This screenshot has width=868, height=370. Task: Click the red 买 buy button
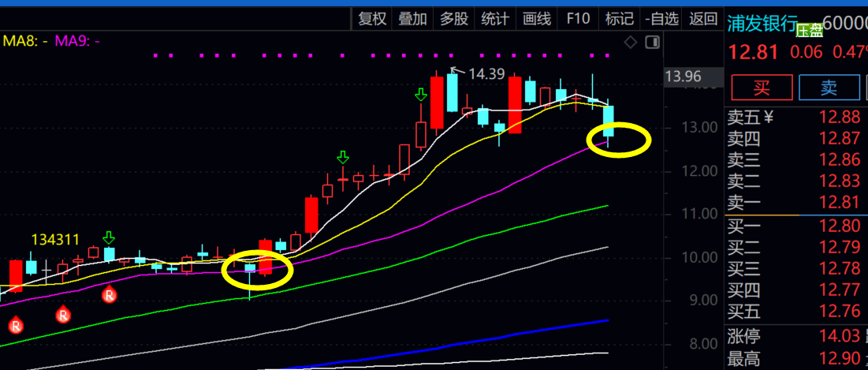point(762,88)
